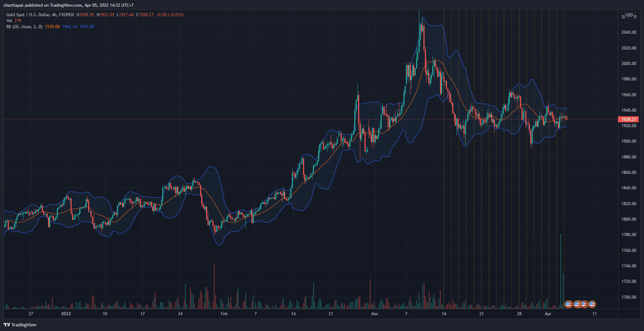Screen dimensions: 644x331
Task: Click the Mar label on the time axis
Action: (x=375, y=314)
